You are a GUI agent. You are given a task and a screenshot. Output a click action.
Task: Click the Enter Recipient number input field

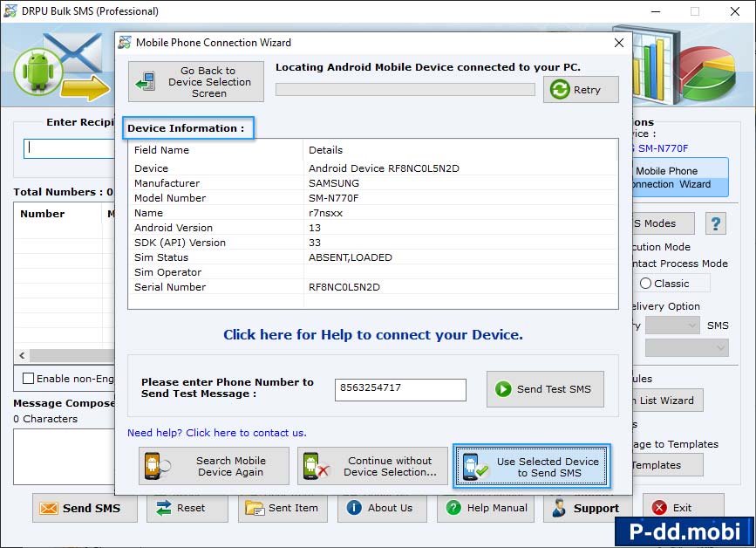(x=70, y=148)
